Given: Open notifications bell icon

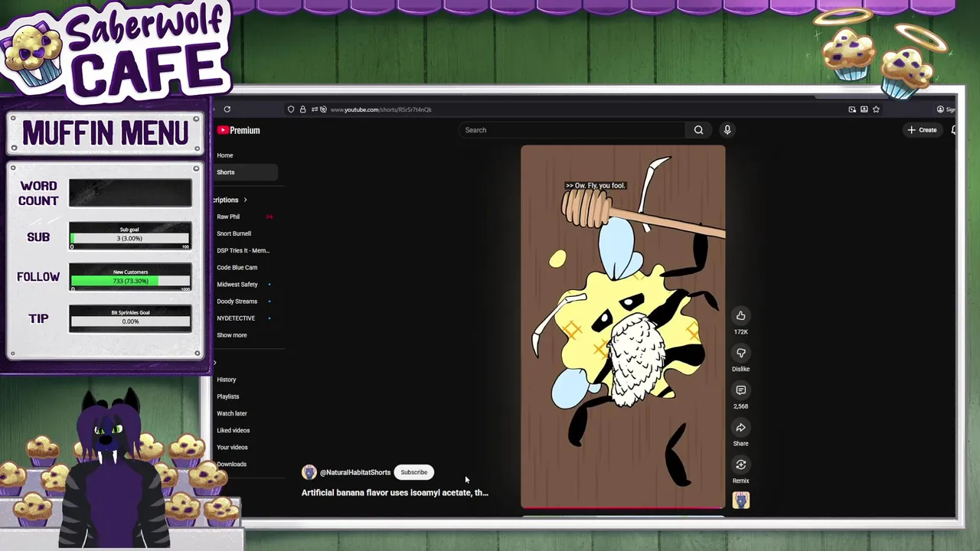Looking at the screenshot, I should click(953, 130).
